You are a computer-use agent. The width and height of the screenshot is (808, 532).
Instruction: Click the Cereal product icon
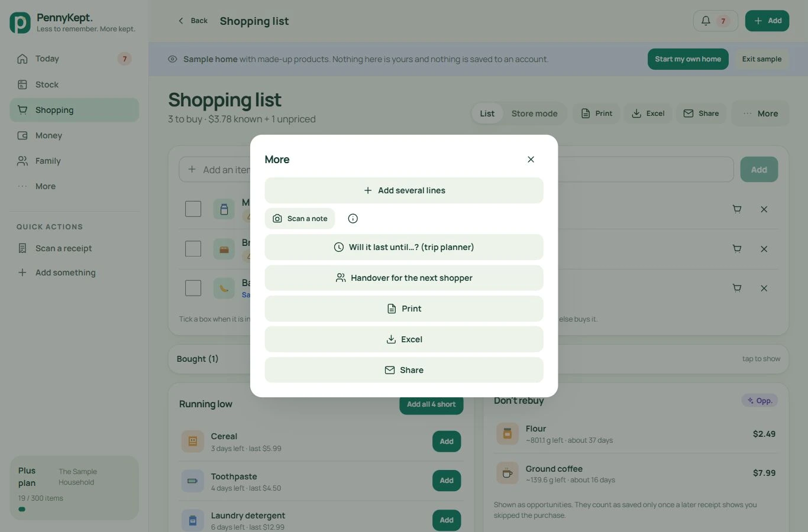click(x=193, y=441)
